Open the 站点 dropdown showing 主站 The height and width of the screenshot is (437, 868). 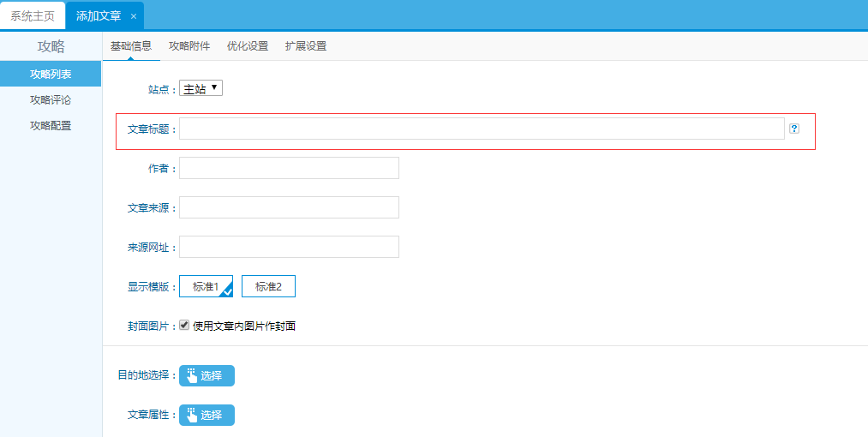[201, 88]
